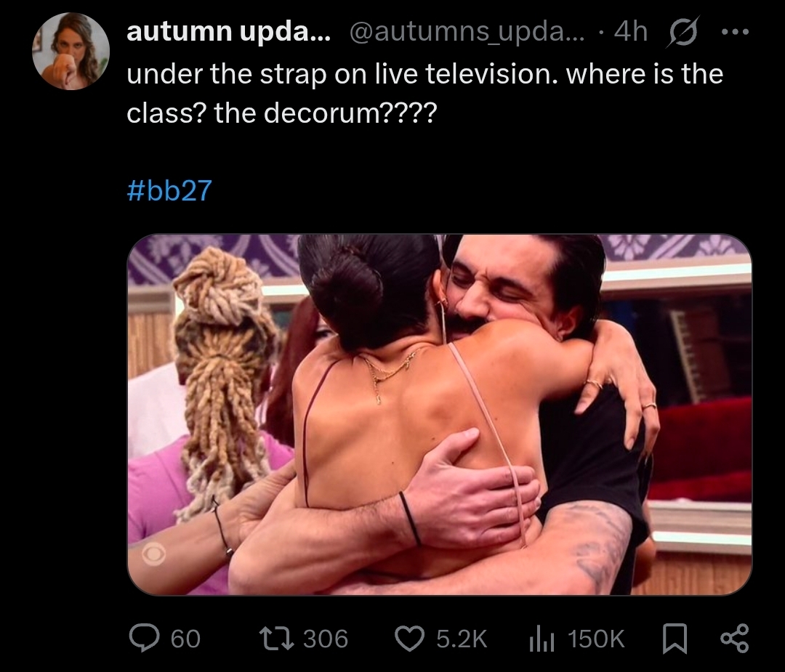
Task: Open the @autumns_upda... handle
Action: click(x=467, y=33)
